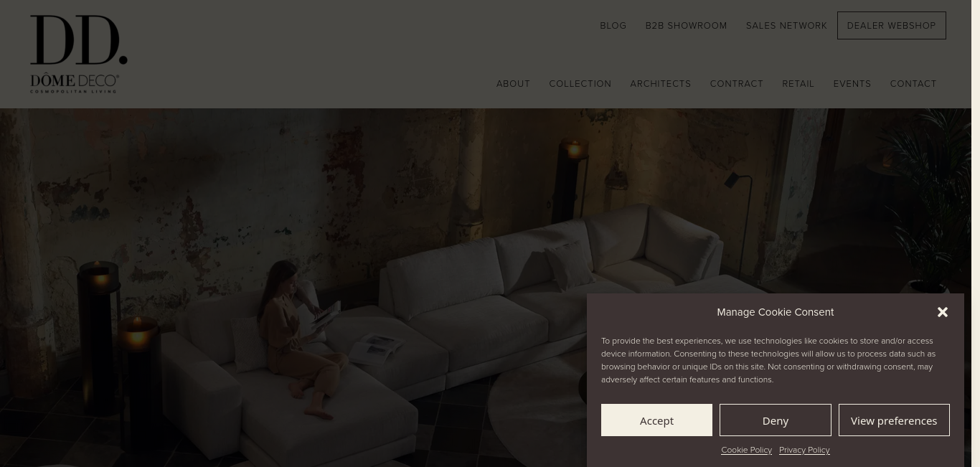The height and width of the screenshot is (467, 980).
Task: Open the Dealer Webshop button
Action: tap(891, 26)
